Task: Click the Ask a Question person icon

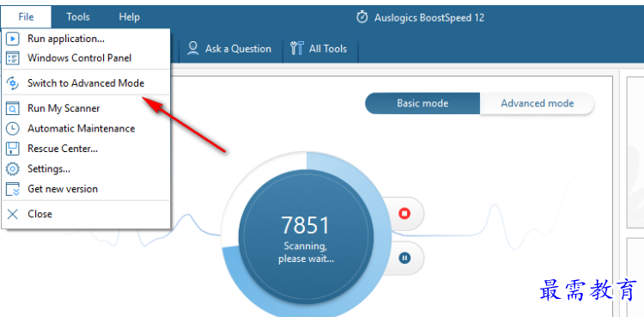Action: tap(192, 48)
